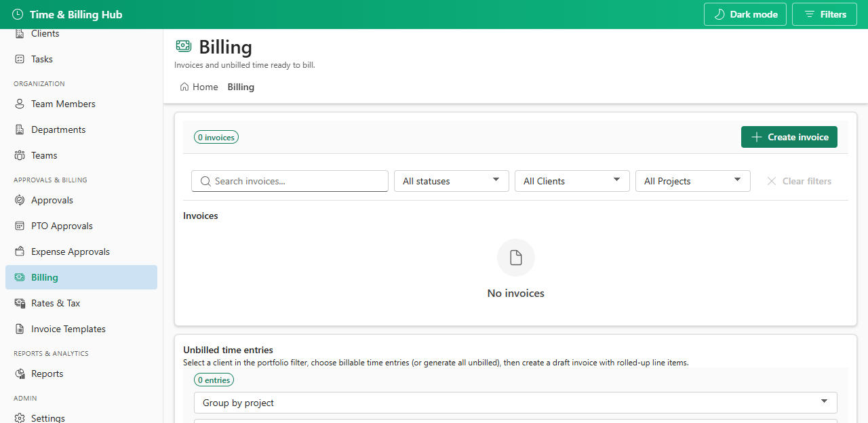
Task: Open Rates & Tax
Action: [x=81, y=303]
